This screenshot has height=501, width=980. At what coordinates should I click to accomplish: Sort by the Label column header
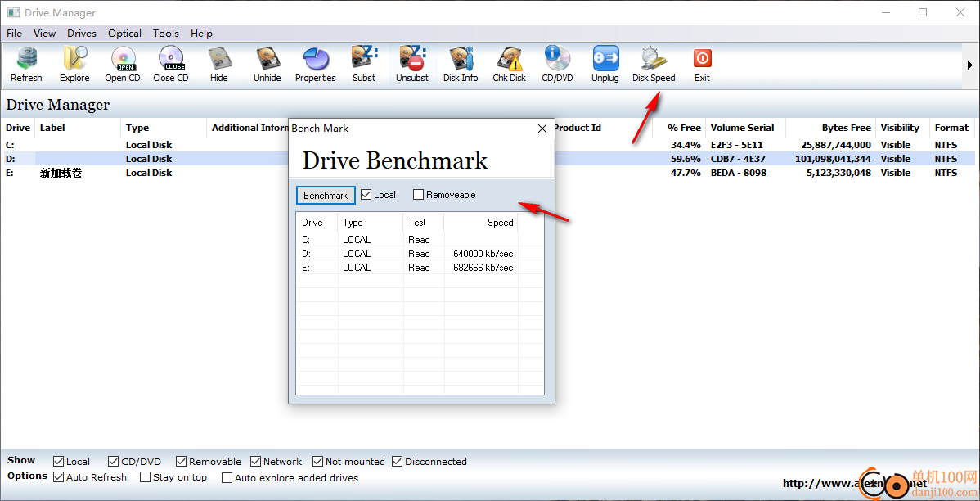tap(78, 128)
